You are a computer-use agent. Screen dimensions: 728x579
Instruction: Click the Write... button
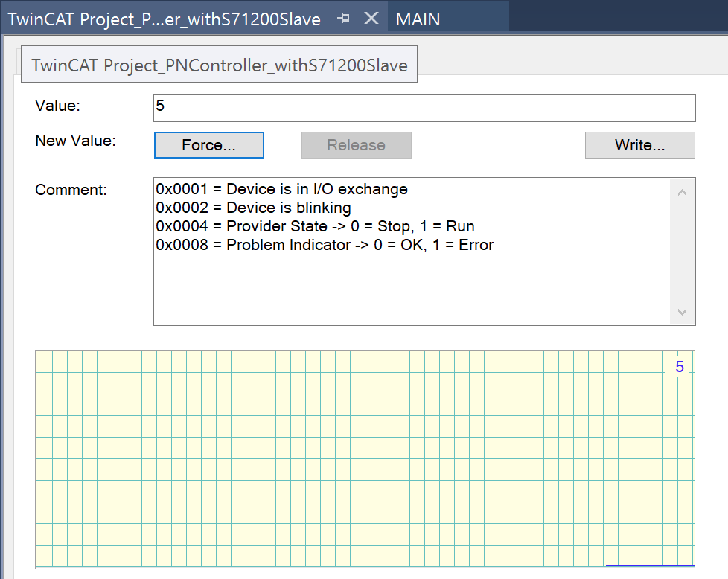[x=639, y=145]
